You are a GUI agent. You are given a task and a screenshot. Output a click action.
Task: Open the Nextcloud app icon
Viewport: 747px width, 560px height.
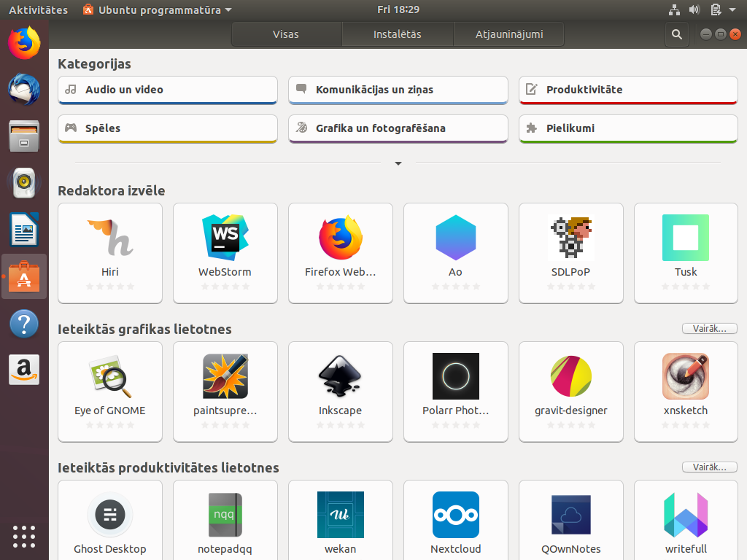456,515
